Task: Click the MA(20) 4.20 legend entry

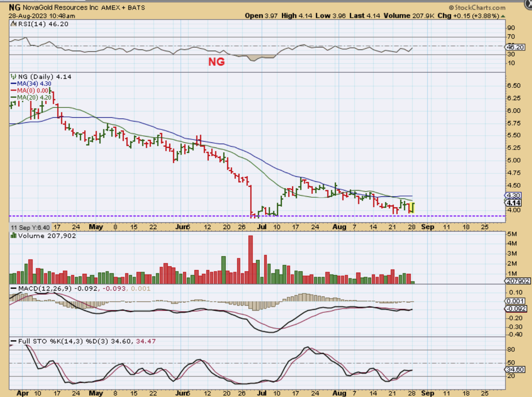Action: point(34,97)
